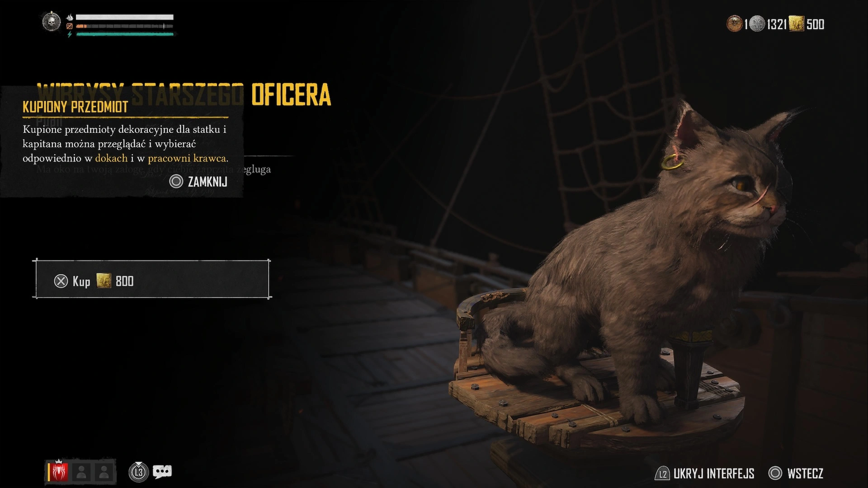Screen dimensions: 868x488
Task: Click the bronze skull coin currency icon
Action: click(x=734, y=23)
